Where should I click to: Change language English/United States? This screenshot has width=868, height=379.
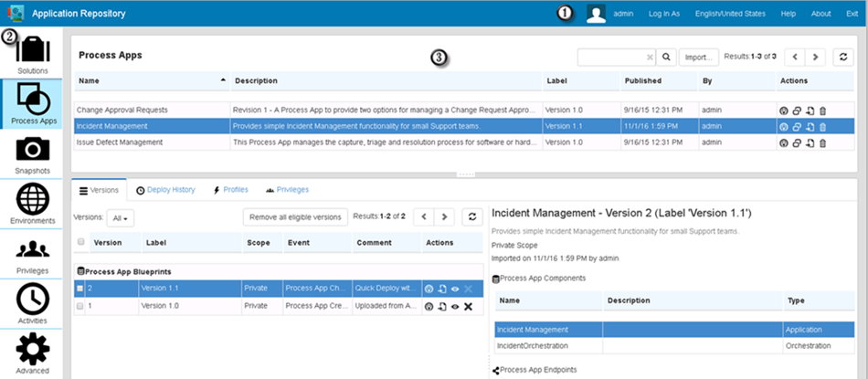tap(730, 14)
